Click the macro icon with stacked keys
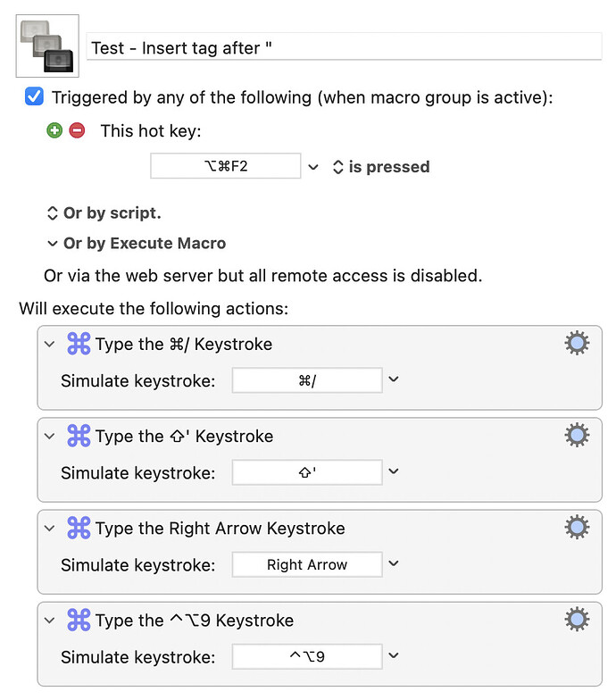Screen dimensions: 616x700 (47, 46)
